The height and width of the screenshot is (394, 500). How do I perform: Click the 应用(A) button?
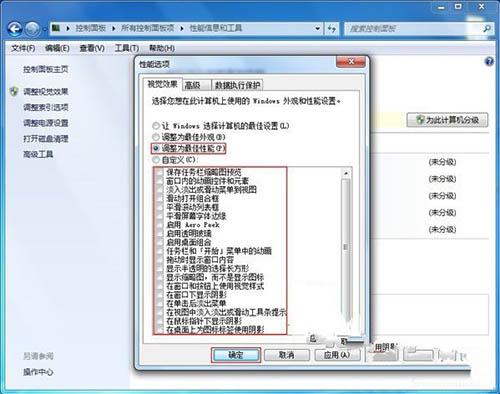337,355
